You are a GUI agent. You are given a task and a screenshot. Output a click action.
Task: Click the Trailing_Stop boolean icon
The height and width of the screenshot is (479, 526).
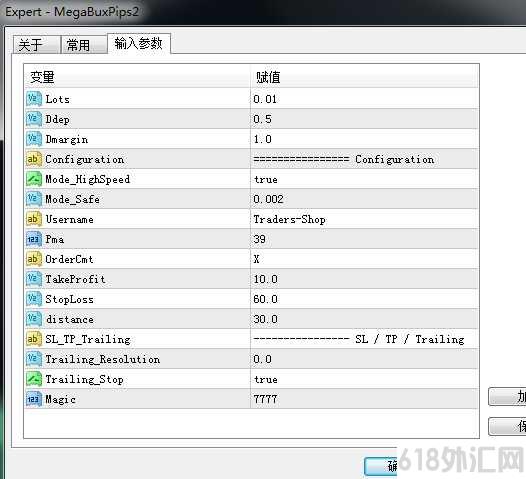(x=34, y=379)
